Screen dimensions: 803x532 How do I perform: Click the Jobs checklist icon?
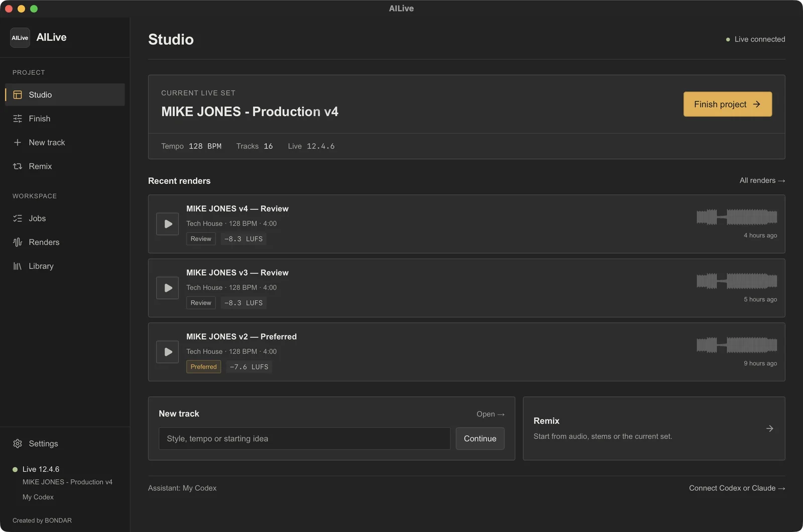(18, 218)
